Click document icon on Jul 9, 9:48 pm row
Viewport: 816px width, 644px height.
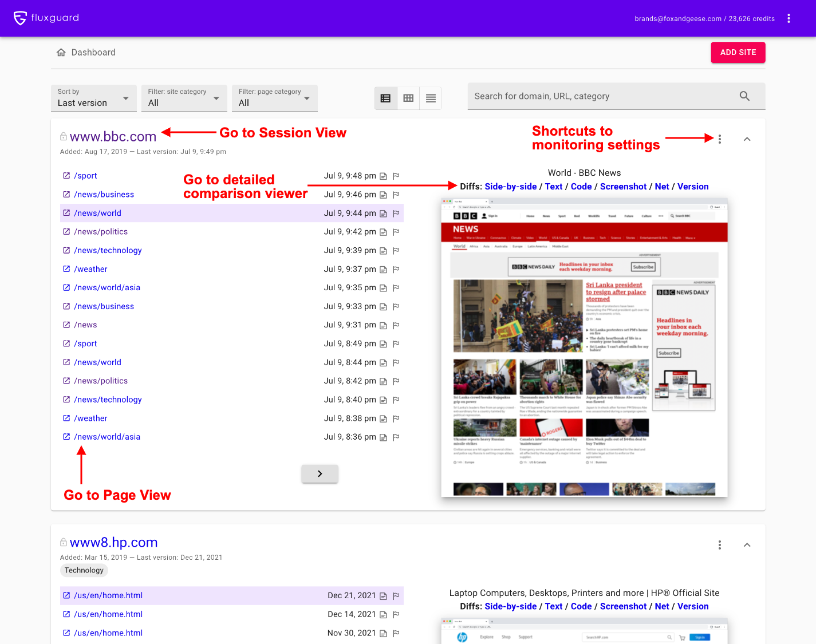click(x=383, y=176)
